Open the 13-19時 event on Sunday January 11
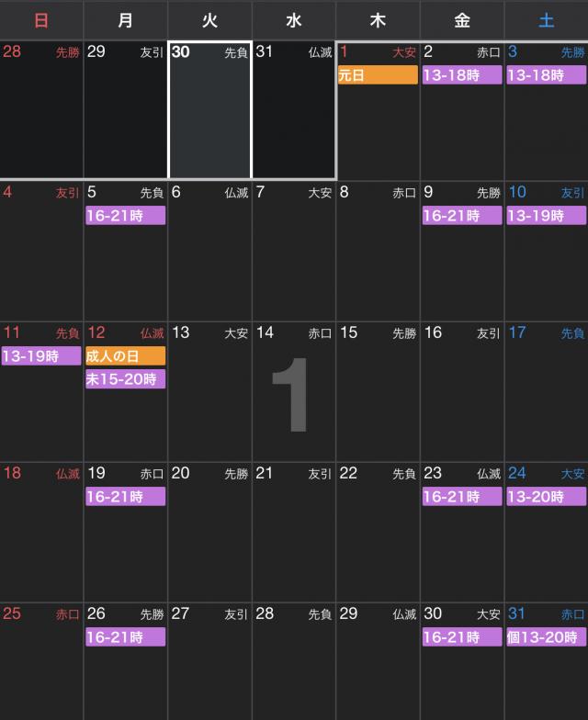588x720 pixels. [41, 356]
